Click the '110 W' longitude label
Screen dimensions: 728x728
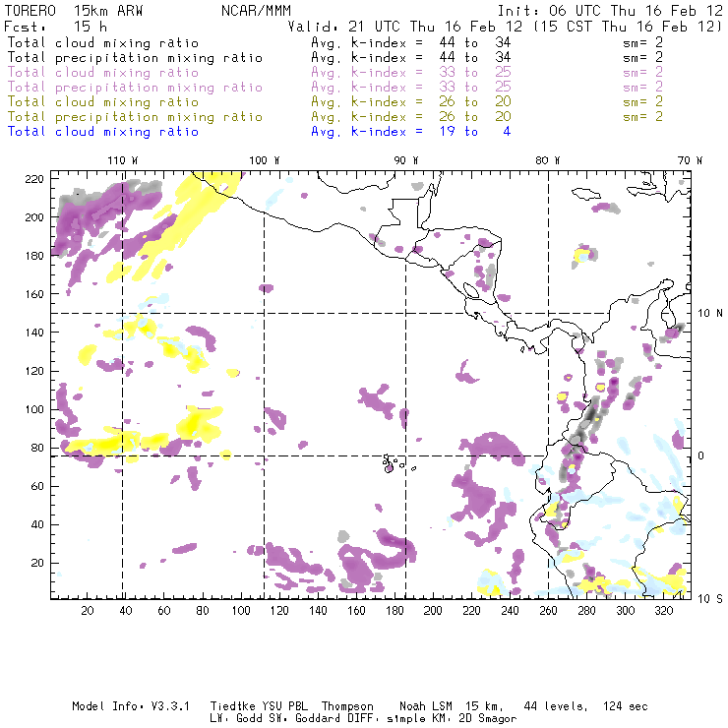123,160
